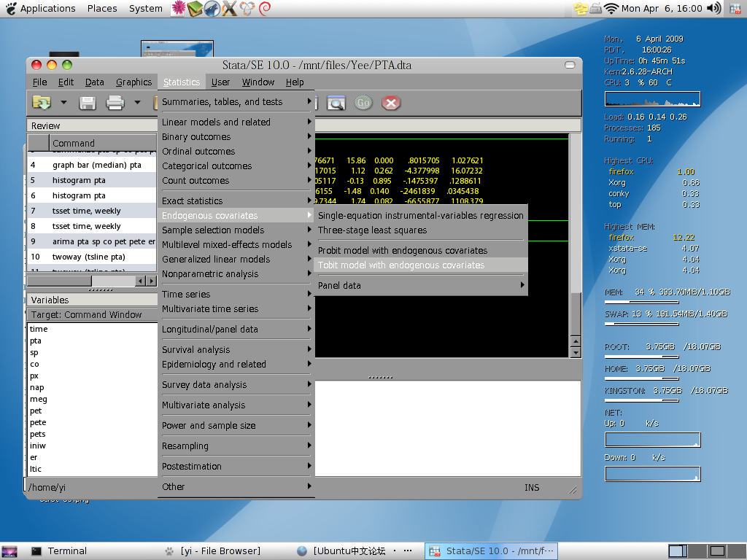Expand Binary outcomes submenu
747x560 pixels.
click(236, 136)
